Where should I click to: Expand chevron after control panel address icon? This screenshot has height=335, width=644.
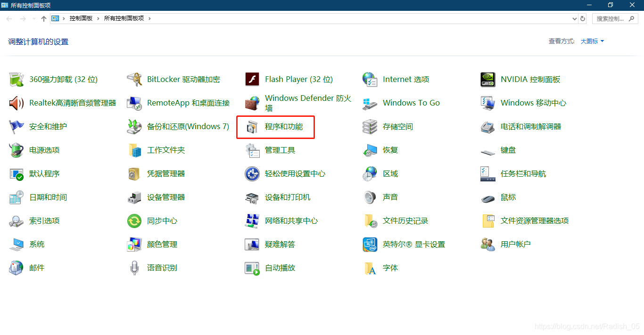pos(64,18)
